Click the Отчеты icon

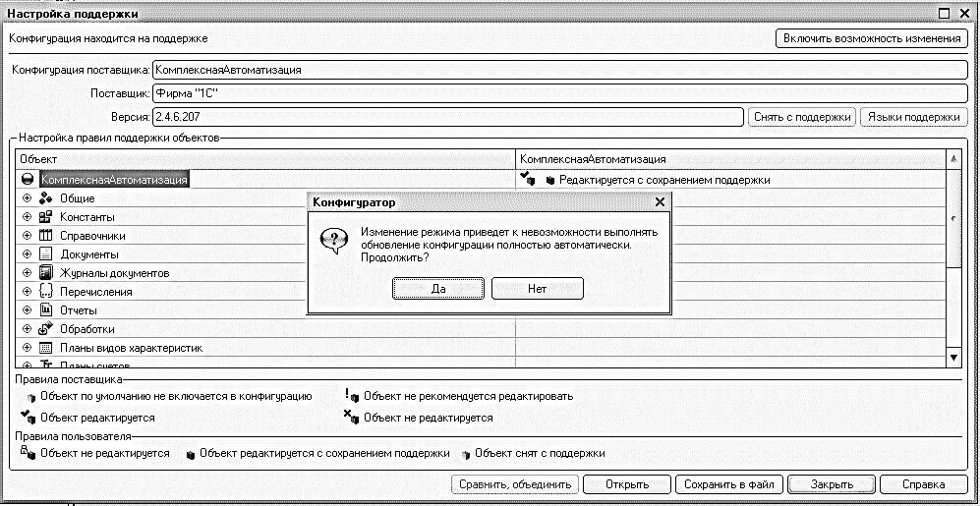click(45, 309)
